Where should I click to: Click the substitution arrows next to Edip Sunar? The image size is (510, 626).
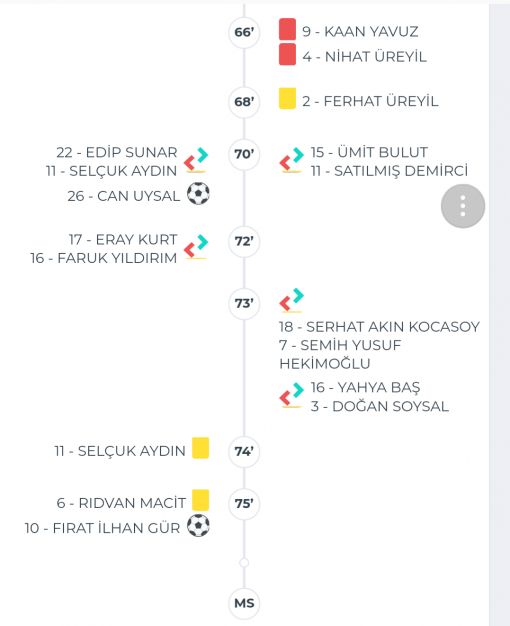[x=196, y=160]
